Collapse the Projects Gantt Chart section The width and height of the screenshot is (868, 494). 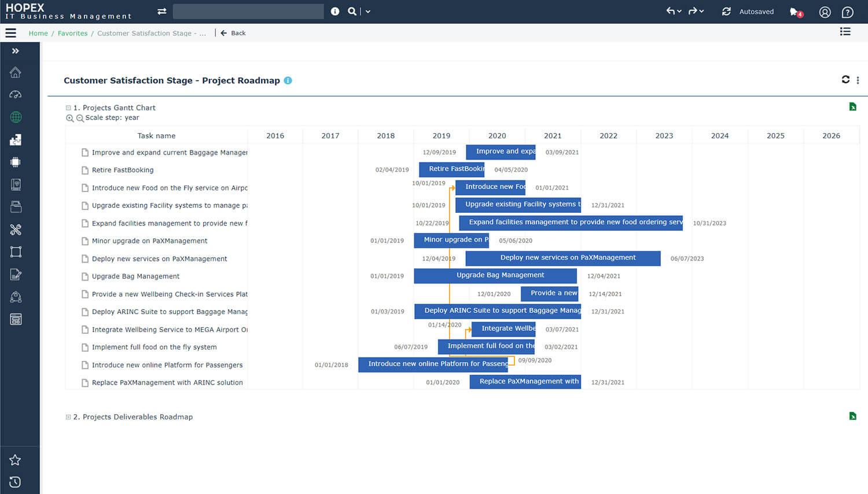pos(68,108)
